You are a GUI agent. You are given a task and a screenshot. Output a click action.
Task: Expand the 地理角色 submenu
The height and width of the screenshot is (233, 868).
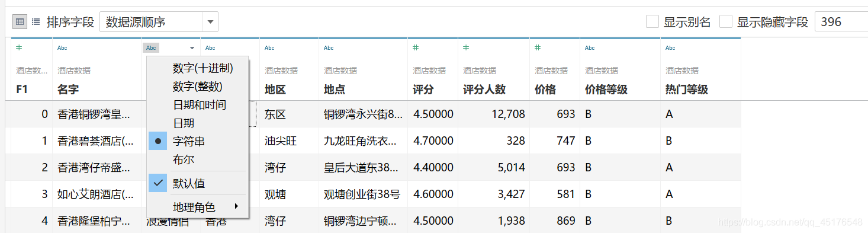tap(197, 207)
